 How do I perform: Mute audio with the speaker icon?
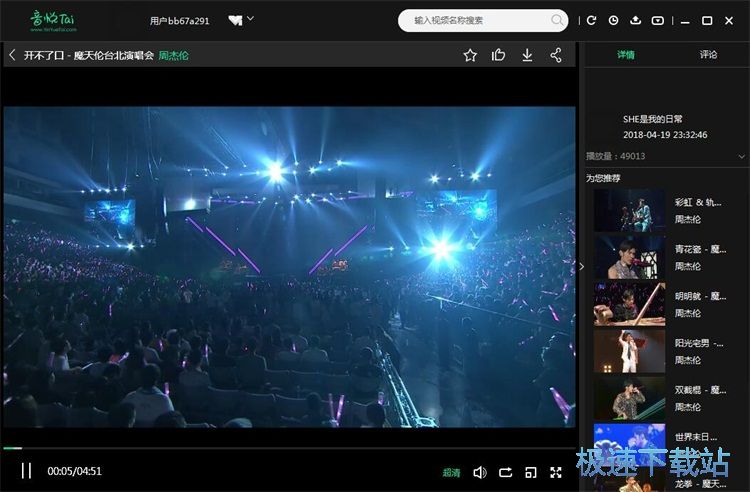tap(480, 472)
